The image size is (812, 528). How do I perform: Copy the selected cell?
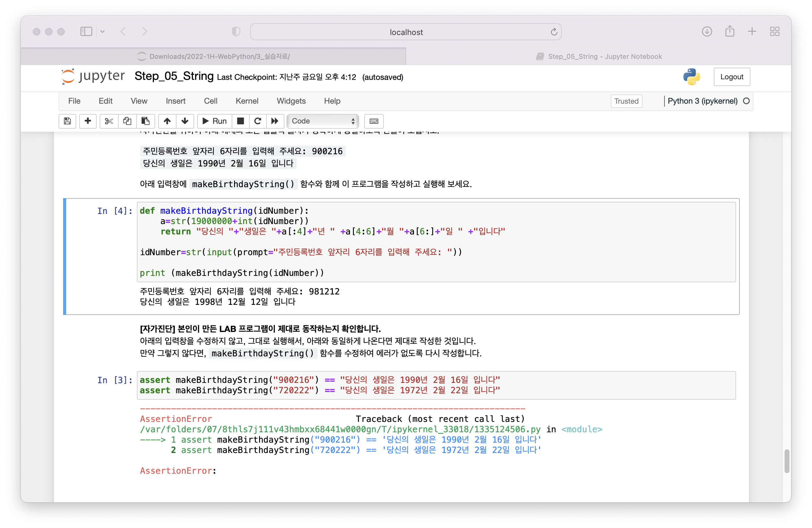pos(127,121)
